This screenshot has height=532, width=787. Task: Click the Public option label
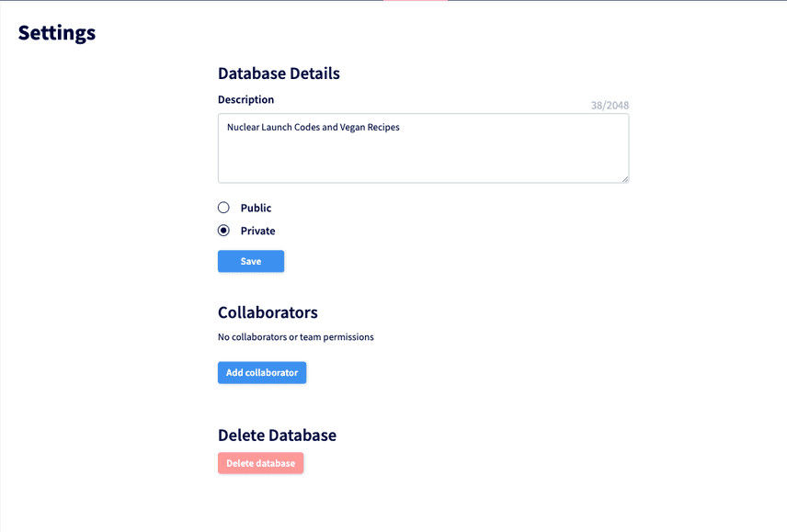[x=256, y=208]
